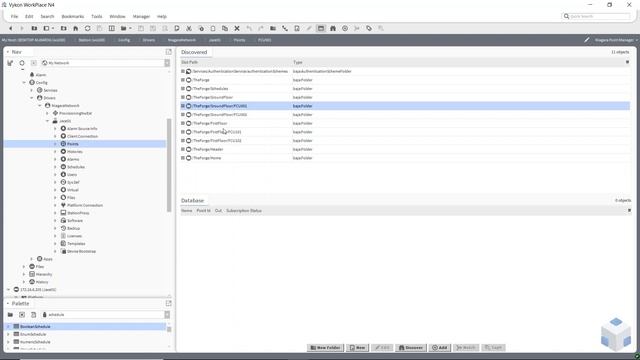Open the Bookmarks menu
Viewport: 640px width, 360px height.
(73, 16)
